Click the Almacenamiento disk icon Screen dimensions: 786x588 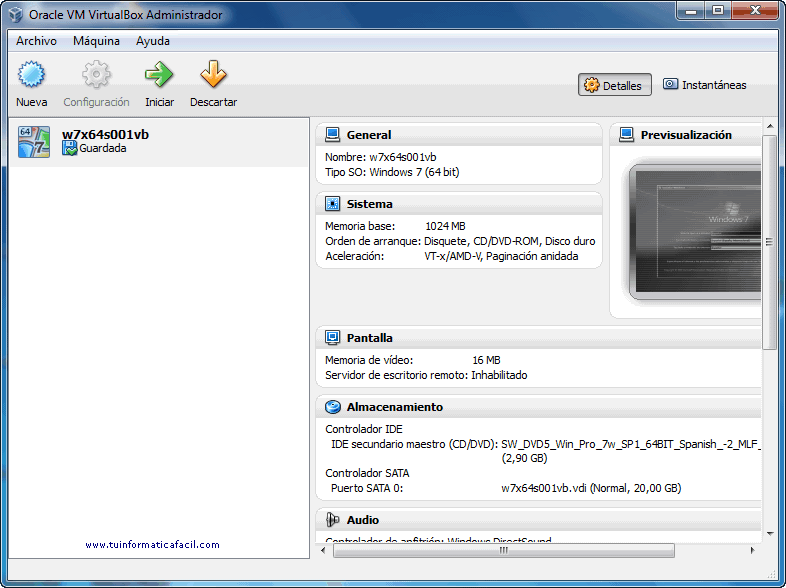[333, 407]
